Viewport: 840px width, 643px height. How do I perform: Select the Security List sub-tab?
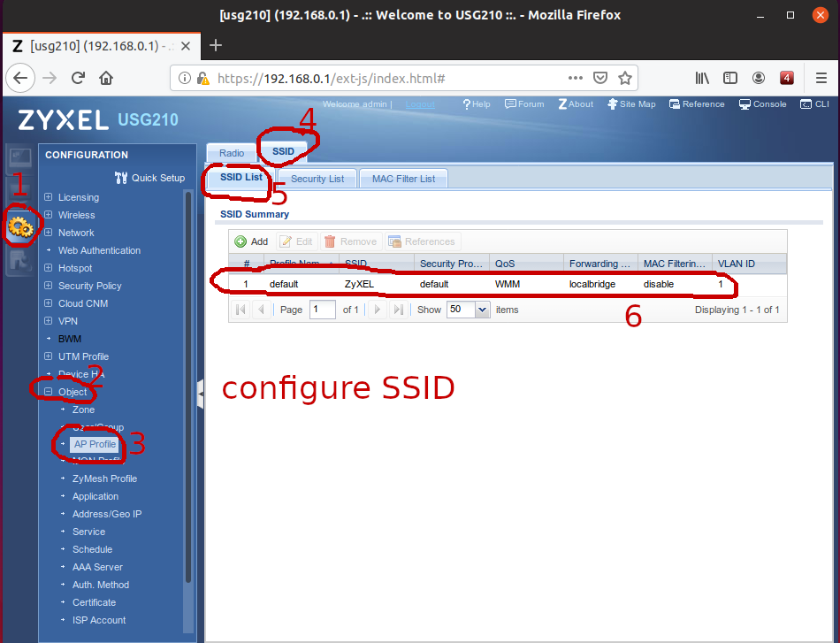click(317, 179)
